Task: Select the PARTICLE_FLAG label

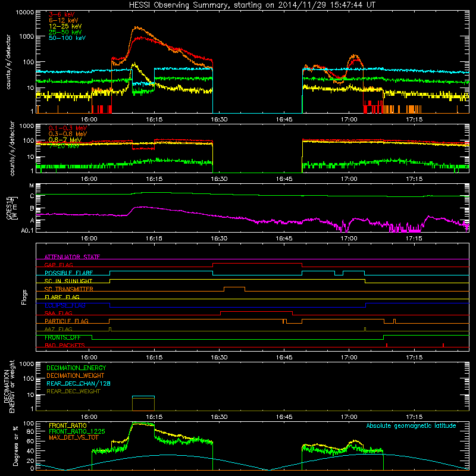Action: [67, 321]
